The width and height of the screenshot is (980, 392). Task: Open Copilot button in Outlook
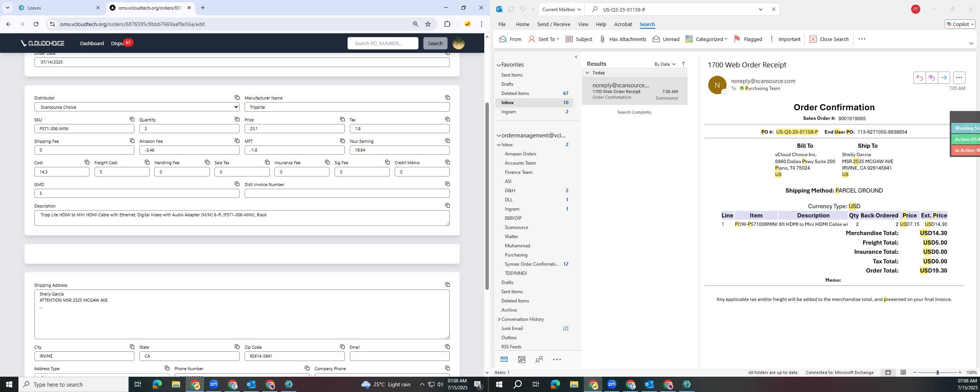pyautogui.click(x=960, y=24)
